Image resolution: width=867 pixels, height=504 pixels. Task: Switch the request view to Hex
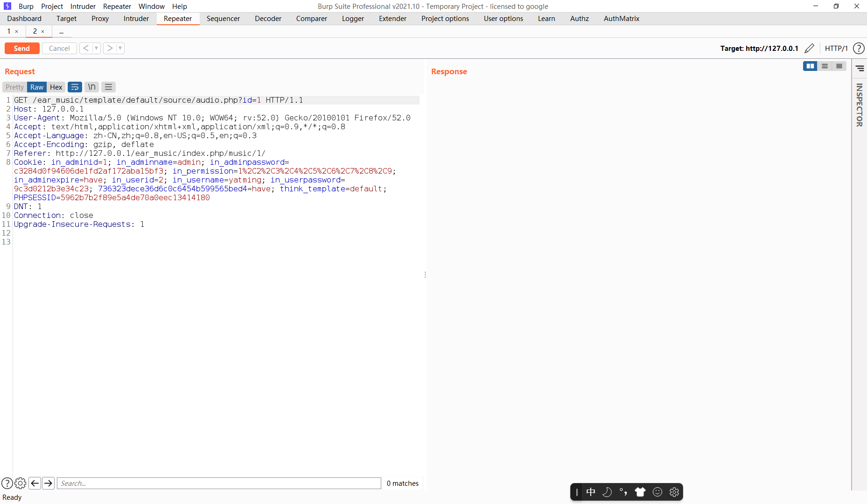[x=56, y=87]
